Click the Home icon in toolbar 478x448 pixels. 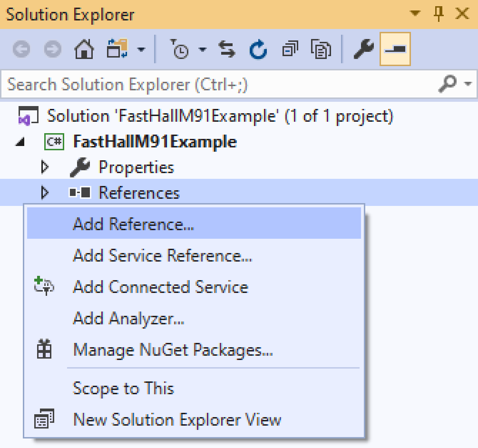pyautogui.click(x=84, y=49)
